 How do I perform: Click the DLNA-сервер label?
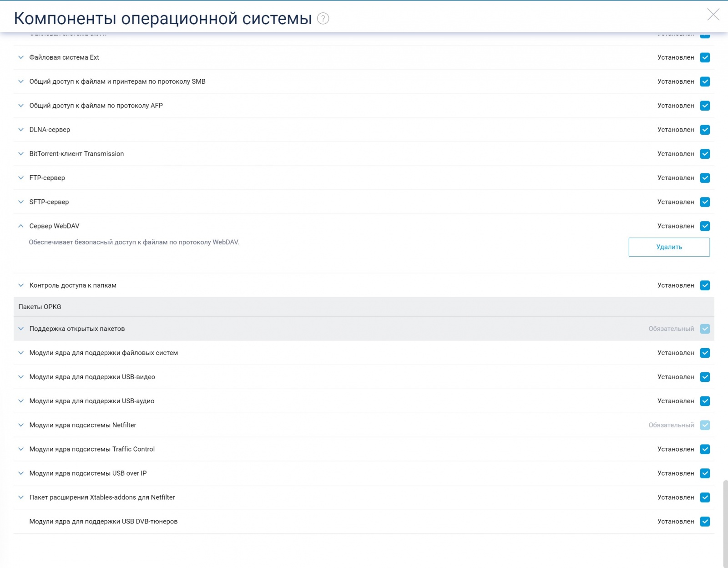pyautogui.click(x=50, y=130)
